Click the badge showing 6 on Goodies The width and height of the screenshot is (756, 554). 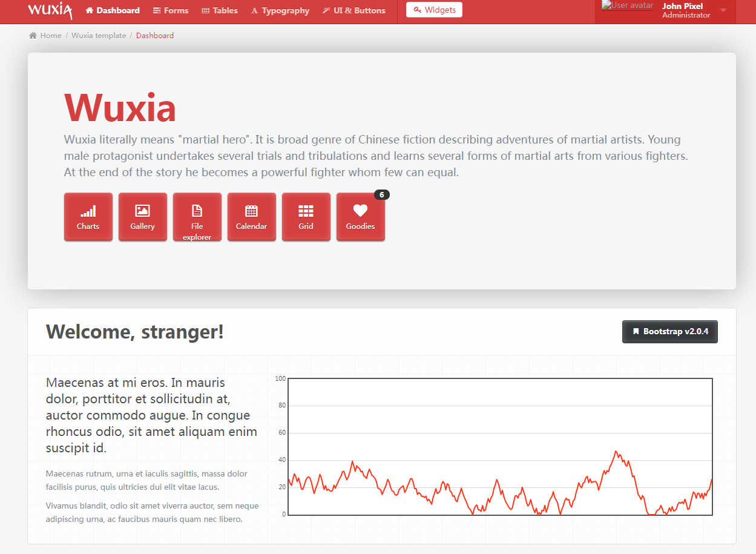[381, 195]
